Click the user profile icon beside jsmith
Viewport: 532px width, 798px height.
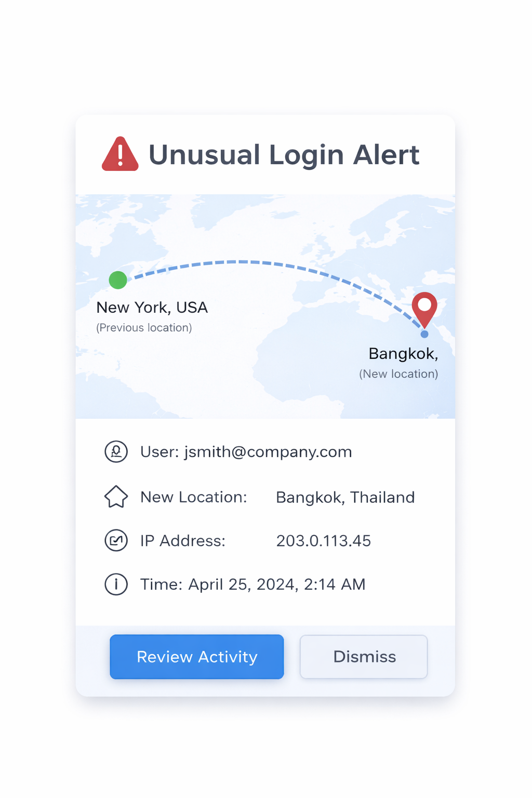116,451
